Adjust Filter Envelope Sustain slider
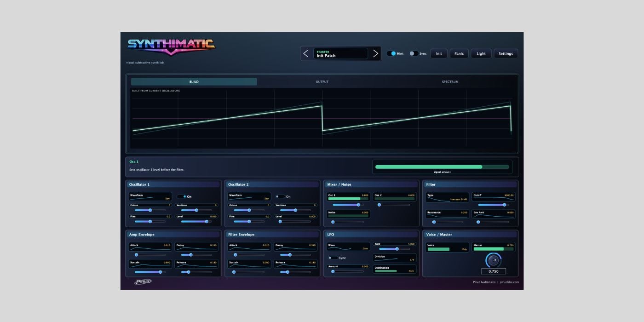The image size is (644, 322). pos(249,272)
